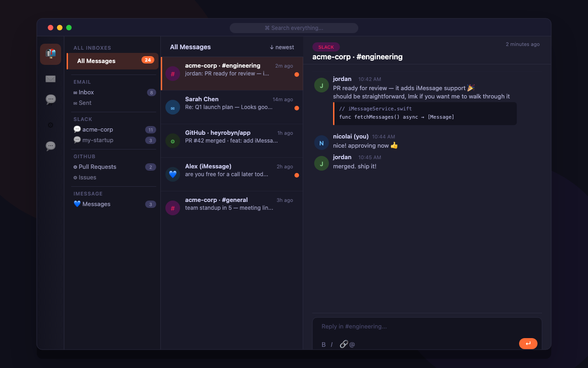
Task: Click jordan's avatar beside 'merged. ship it!'
Action: [x=322, y=163]
